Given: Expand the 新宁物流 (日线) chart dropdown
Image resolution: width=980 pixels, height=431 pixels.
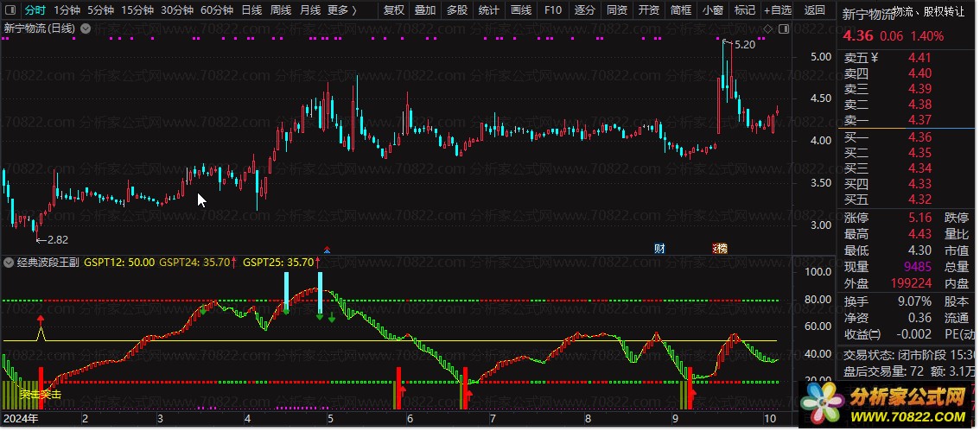Looking at the screenshot, I should tap(84, 29).
